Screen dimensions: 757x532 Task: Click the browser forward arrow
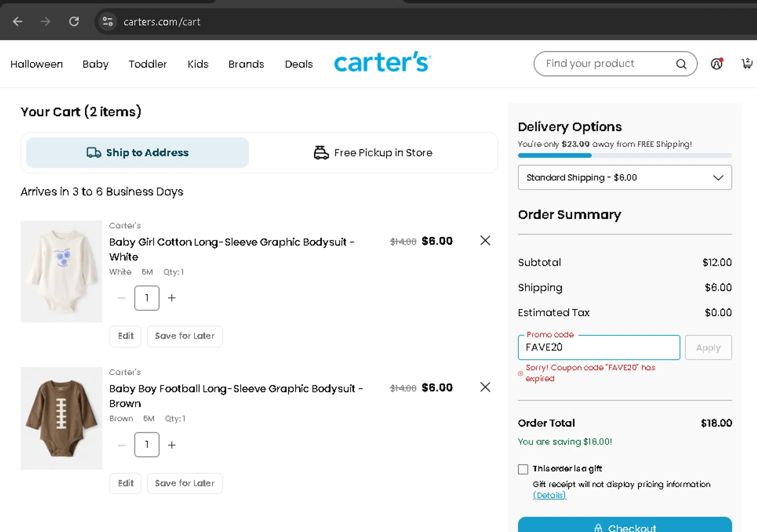tap(45, 22)
